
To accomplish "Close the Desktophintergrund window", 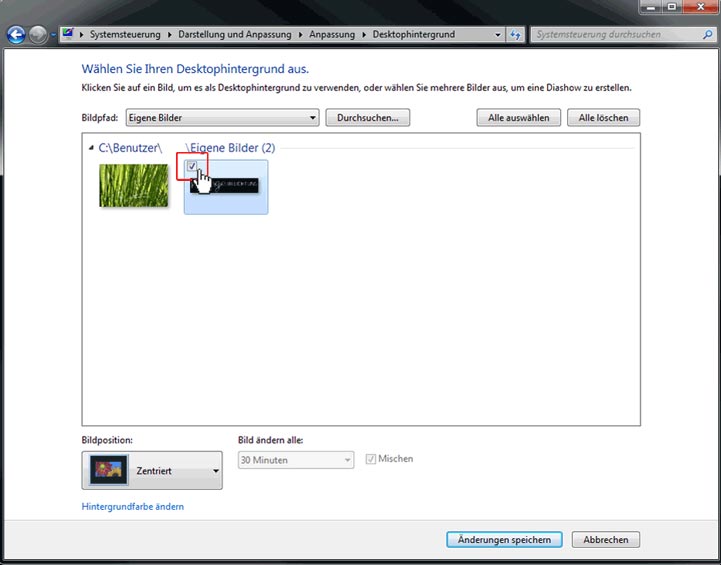I will 701,7.
